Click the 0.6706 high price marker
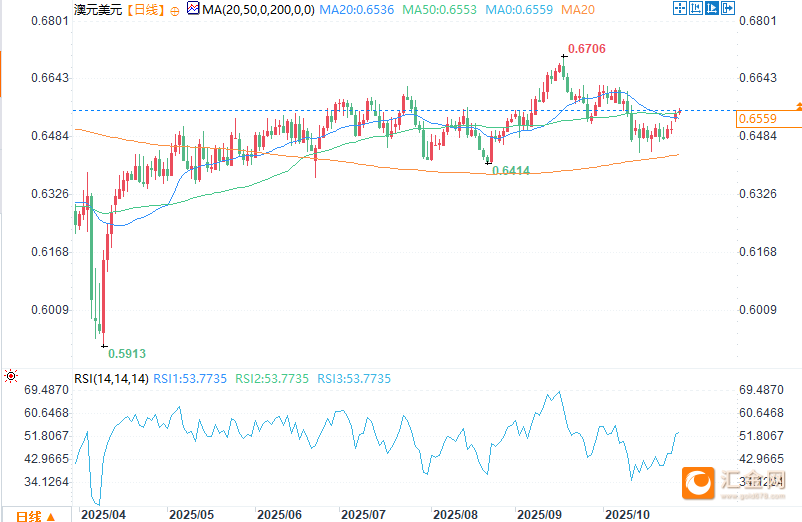802x522 pixels. 586,48
